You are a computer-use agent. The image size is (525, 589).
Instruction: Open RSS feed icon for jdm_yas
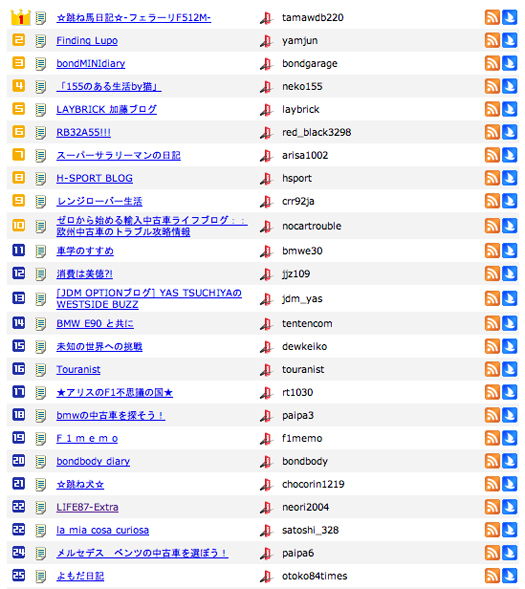click(492, 298)
